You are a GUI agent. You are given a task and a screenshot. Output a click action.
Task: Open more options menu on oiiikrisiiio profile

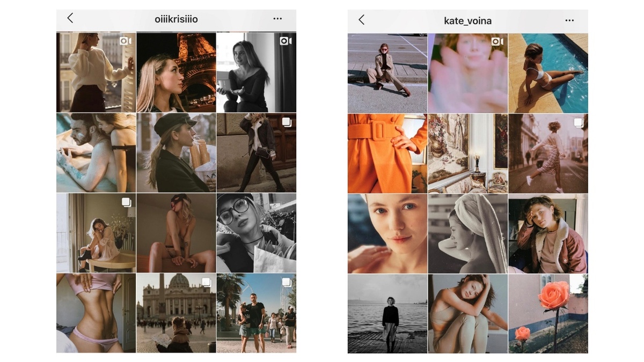(x=277, y=19)
